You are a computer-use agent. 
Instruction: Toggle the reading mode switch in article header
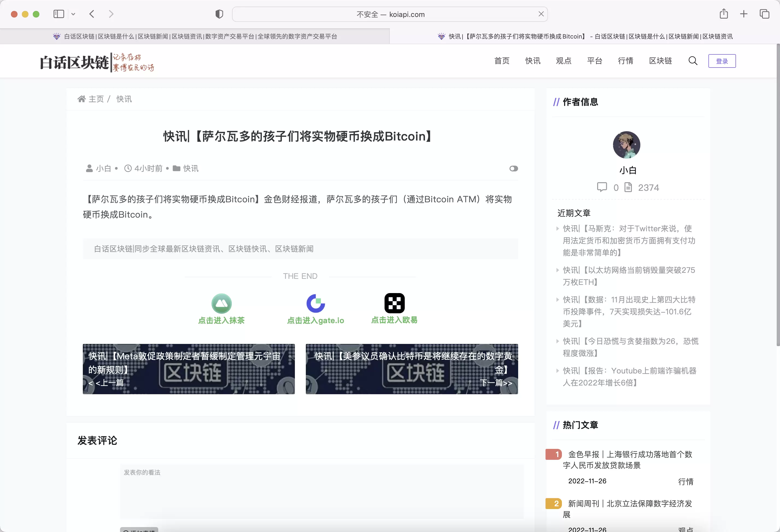tap(514, 168)
